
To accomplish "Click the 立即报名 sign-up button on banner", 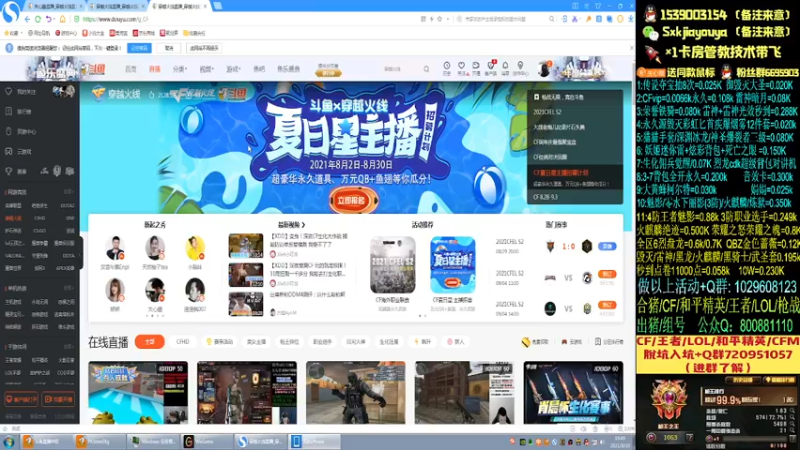I will click(352, 201).
